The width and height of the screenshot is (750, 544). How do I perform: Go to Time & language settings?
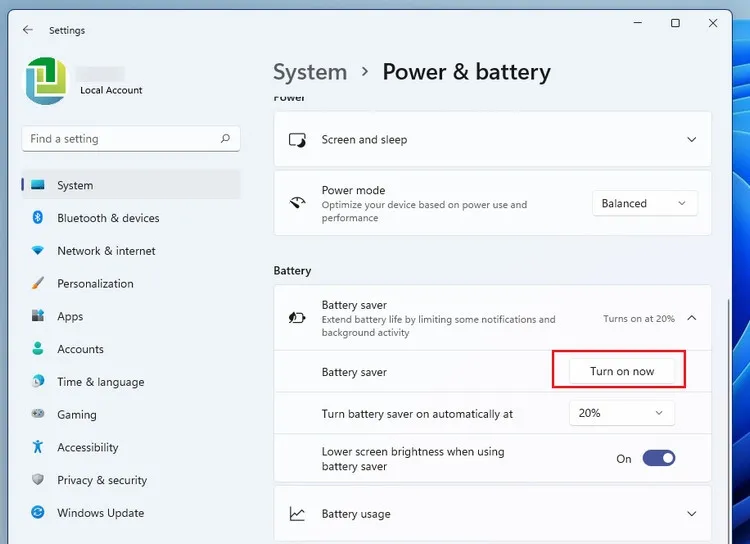(x=100, y=382)
